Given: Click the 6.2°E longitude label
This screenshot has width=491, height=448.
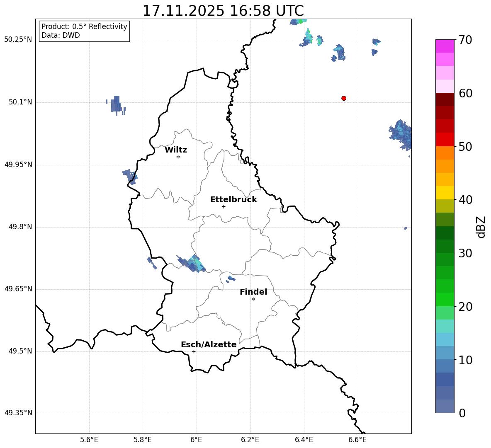Looking at the screenshot, I should pyautogui.click(x=250, y=440).
